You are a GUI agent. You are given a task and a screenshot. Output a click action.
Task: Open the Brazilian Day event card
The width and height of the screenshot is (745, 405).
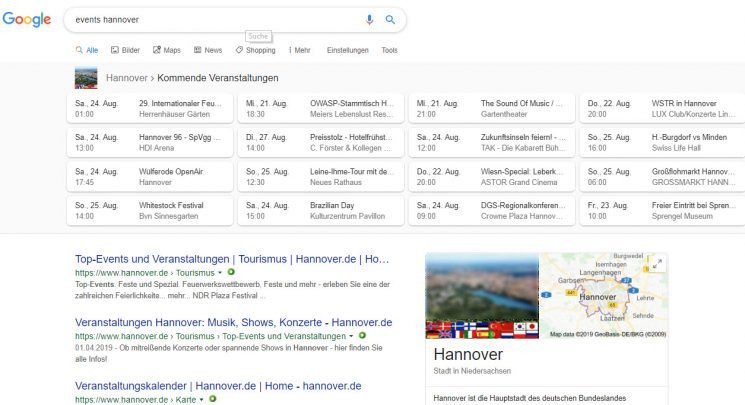(x=321, y=211)
